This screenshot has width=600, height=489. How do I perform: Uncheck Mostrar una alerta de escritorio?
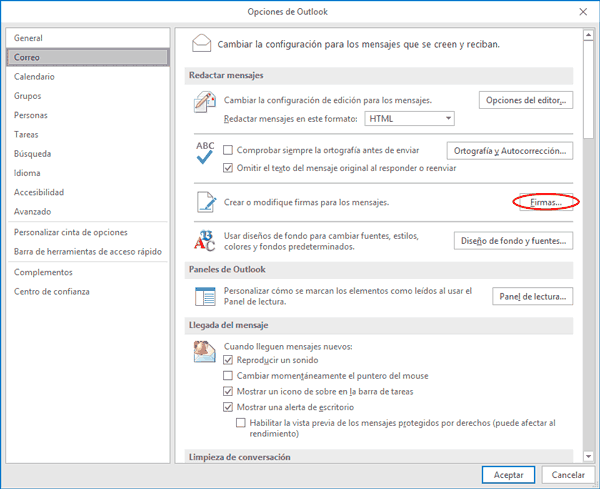point(228,407)
